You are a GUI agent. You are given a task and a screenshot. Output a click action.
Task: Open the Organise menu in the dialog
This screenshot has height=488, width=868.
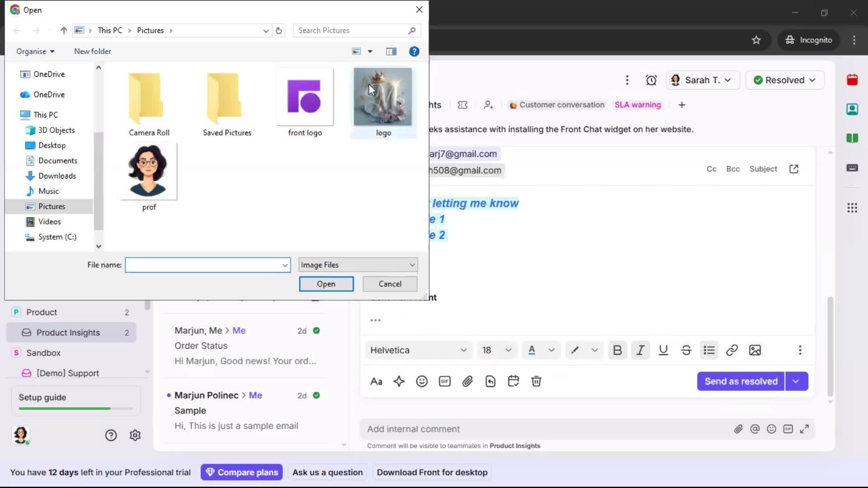[x=35, y=51]
